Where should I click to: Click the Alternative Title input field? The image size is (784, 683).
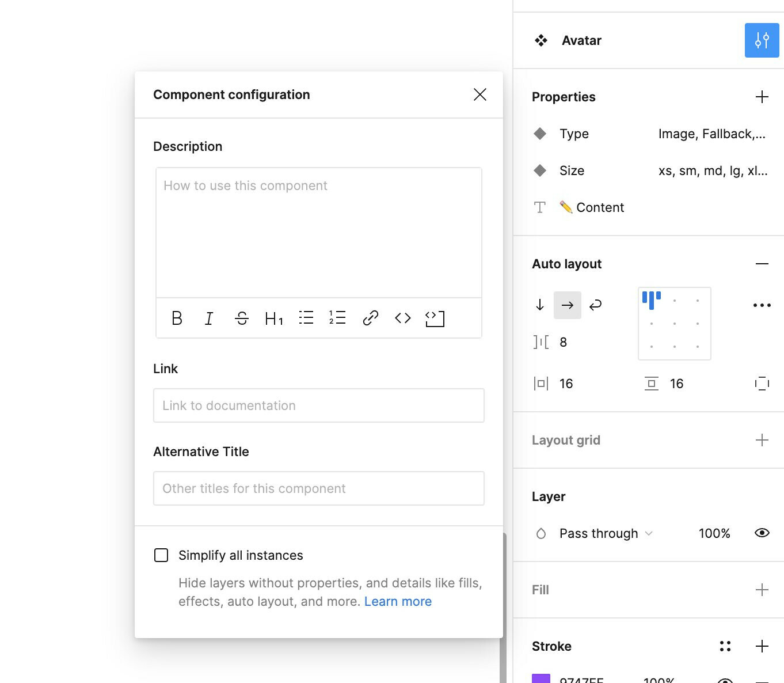[319, 488]
